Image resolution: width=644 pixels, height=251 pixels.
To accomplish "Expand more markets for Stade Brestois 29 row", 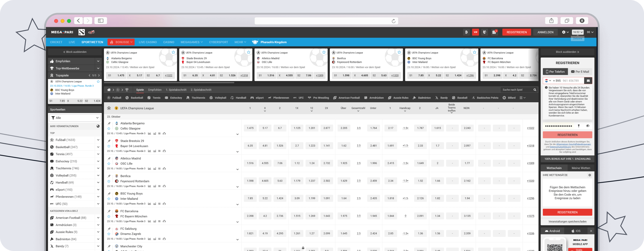I will tap(237, 152).
